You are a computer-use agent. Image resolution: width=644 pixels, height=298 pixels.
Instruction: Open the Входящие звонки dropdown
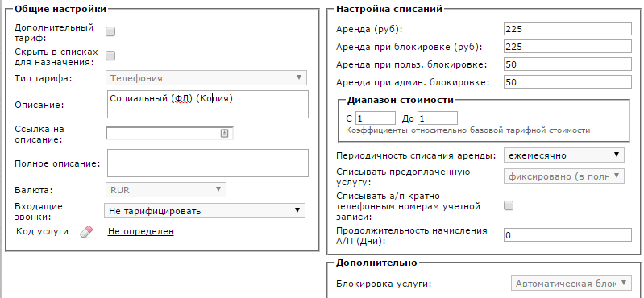point(205,211)
